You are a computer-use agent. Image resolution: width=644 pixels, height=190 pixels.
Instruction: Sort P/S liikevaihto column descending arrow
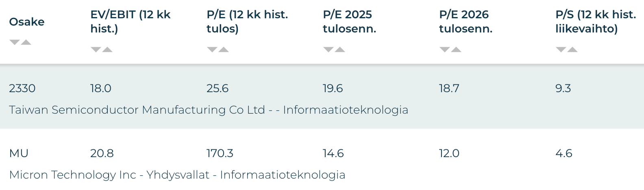(x=561, y=50)
